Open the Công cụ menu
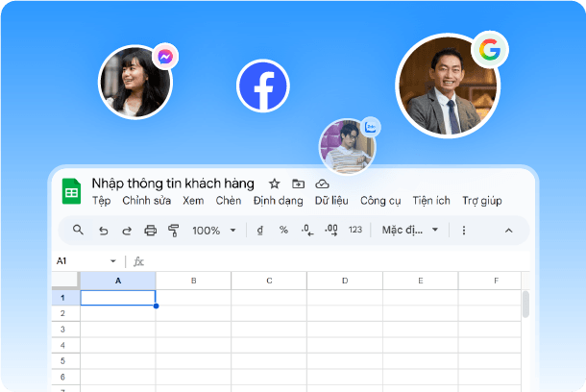This screenshot has width=586, height=392. [380, 201]
